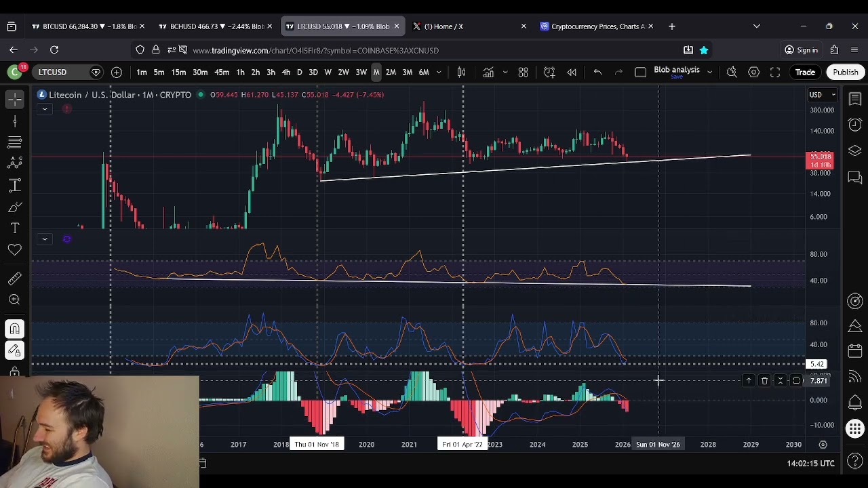Open the object tree layers panel
868x488 pixels.
(855, 150)
